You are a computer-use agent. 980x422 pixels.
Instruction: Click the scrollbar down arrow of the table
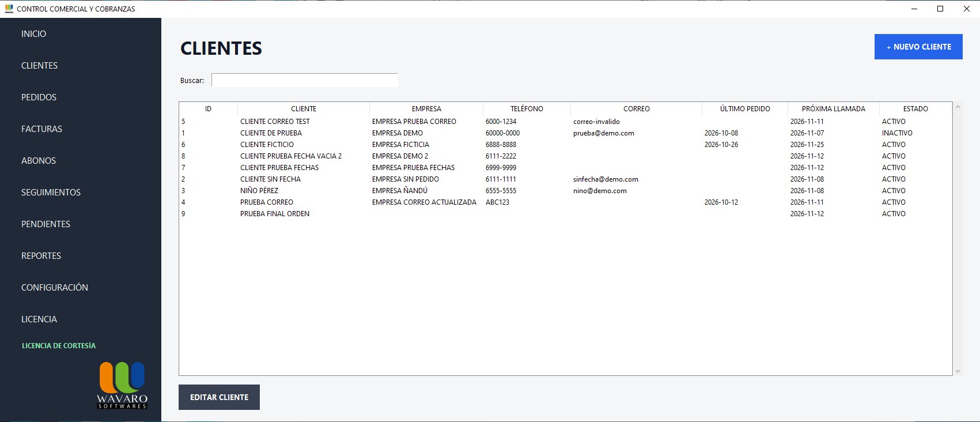tap(958, 371)
